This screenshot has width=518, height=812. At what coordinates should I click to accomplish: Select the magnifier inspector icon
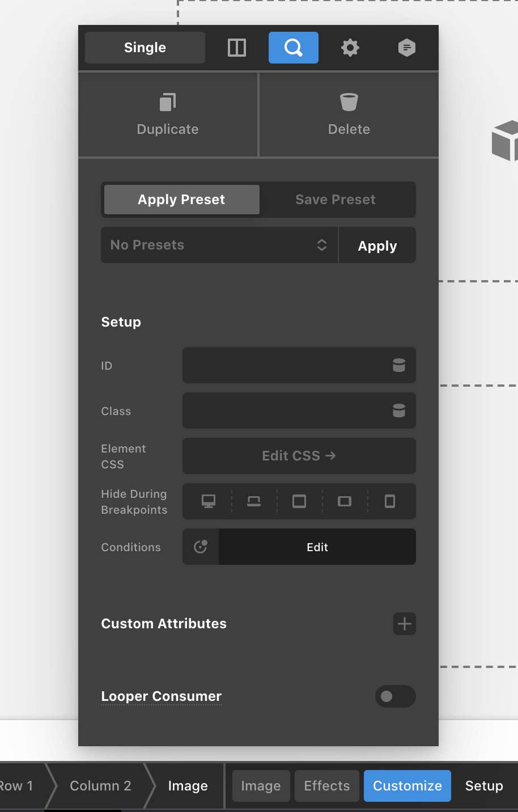[x=294, y=48]
